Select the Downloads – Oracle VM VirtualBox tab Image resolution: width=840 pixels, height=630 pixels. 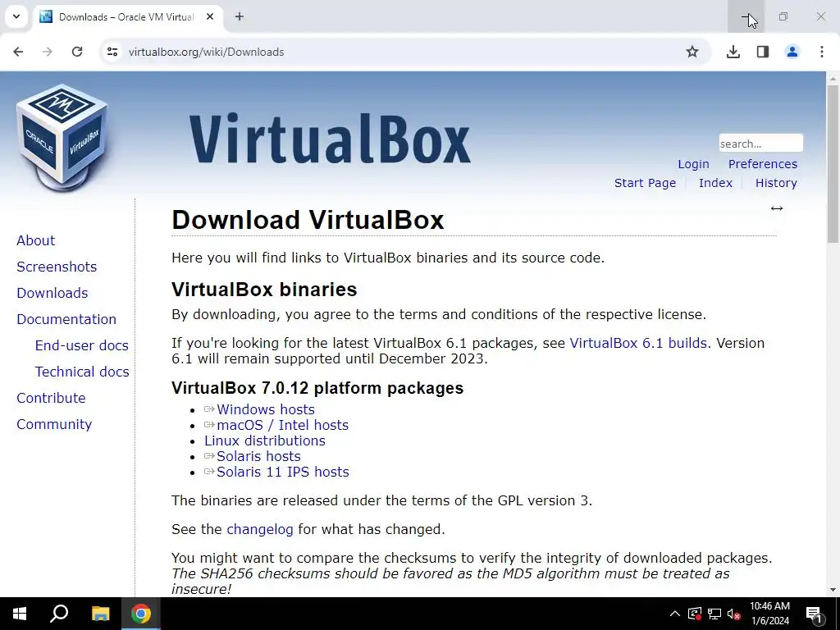coord(126,16)
